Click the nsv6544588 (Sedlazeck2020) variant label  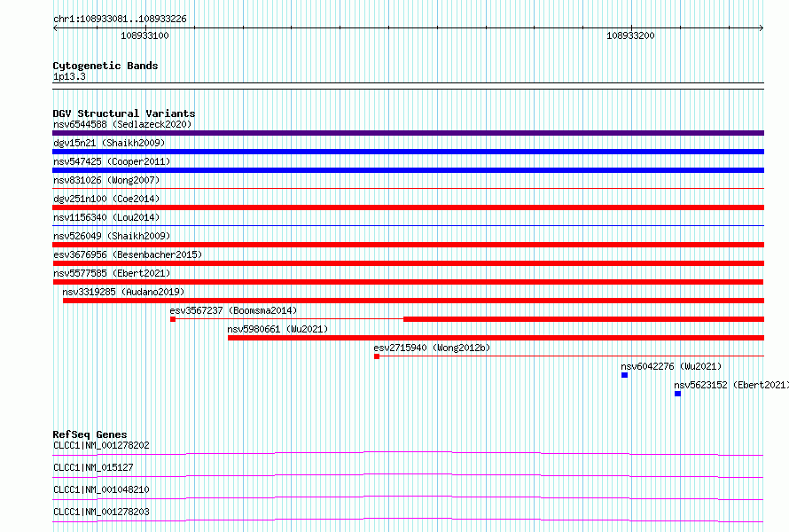(122, 124)
